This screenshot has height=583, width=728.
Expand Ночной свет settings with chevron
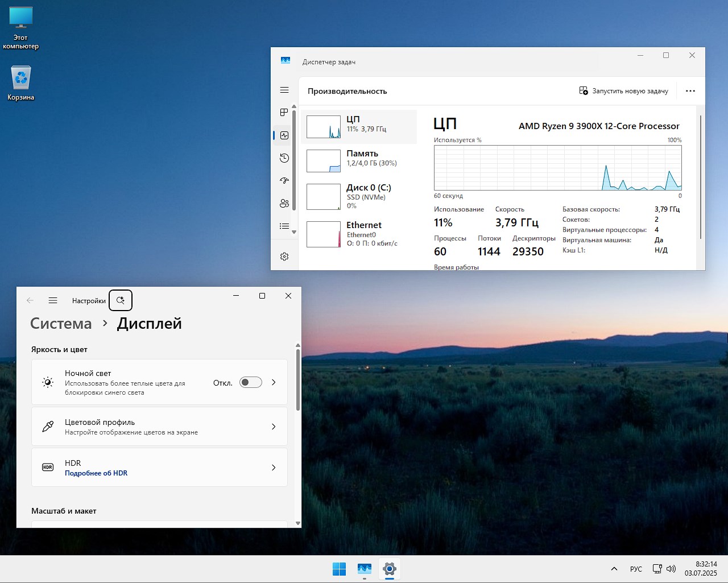click(274, 382)
